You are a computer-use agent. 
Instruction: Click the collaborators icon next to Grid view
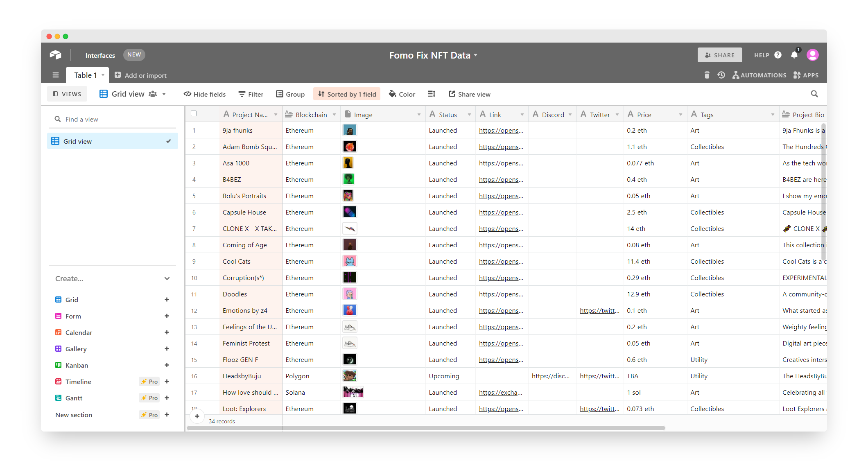pyautogui.click(x=153, y=94)
